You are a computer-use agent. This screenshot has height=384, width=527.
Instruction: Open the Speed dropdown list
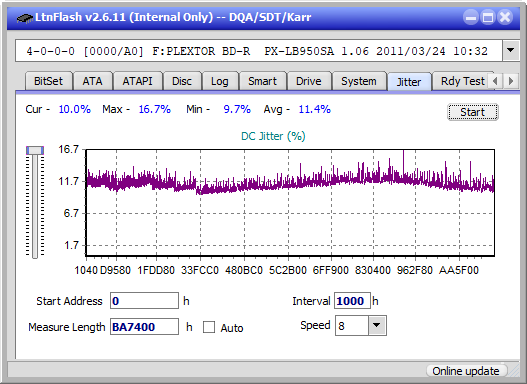(x=377, y=325)
